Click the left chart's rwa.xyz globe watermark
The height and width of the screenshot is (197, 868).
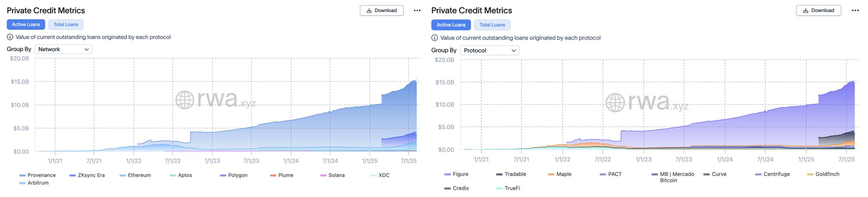tap(185, 100)
